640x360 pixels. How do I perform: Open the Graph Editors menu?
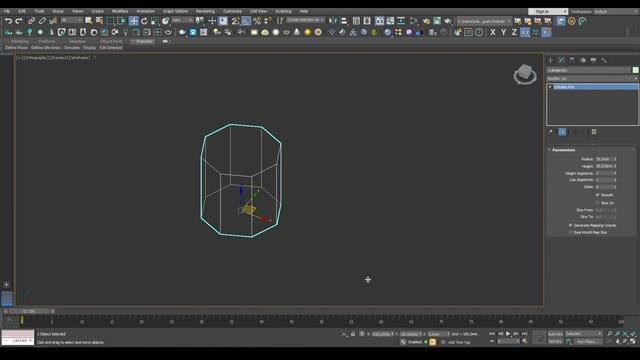click(176, 11)
